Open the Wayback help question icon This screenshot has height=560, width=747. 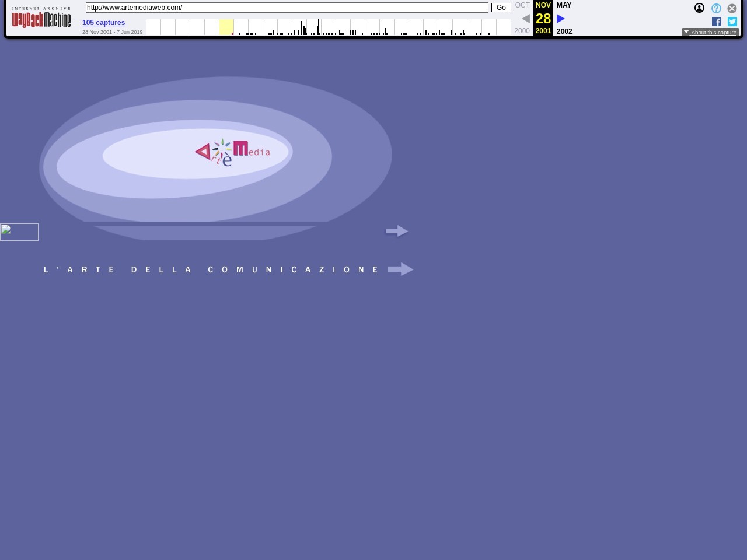coord(716,8)
